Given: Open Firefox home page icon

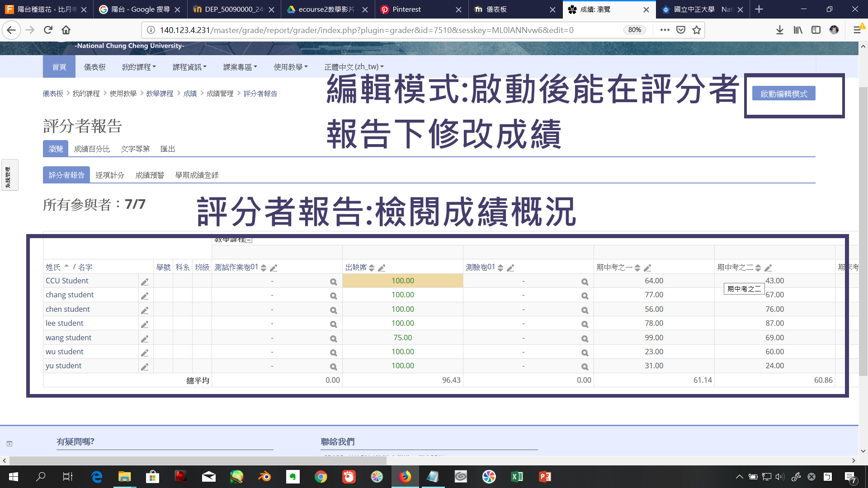Looking at the screenshot, I should pyautogui.click(x=66, y=30).
